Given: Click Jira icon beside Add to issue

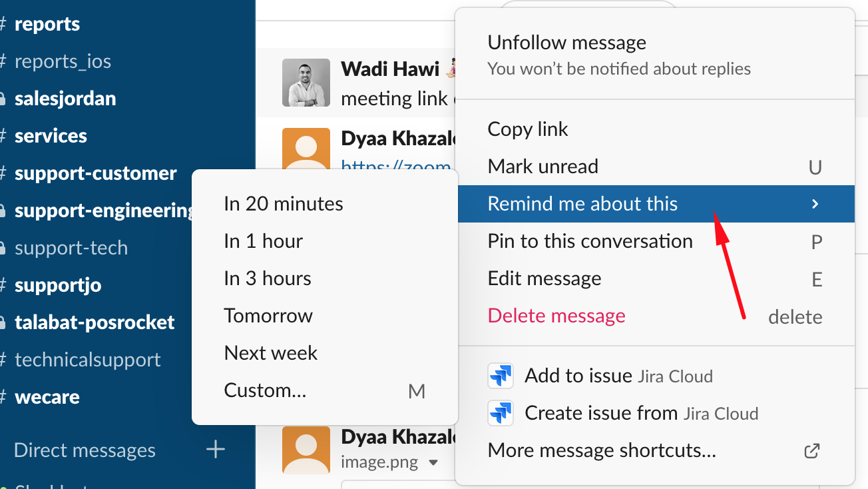Looking at the screenshot, I should tap(500, 376).
